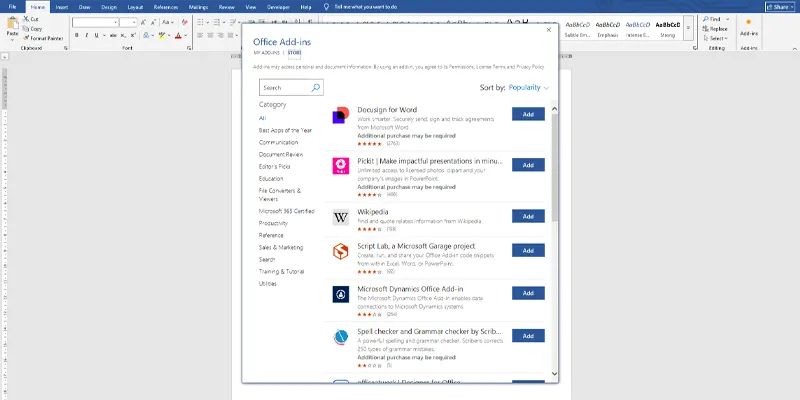
Task: Open the font name combo box
Action: [95, 22]
